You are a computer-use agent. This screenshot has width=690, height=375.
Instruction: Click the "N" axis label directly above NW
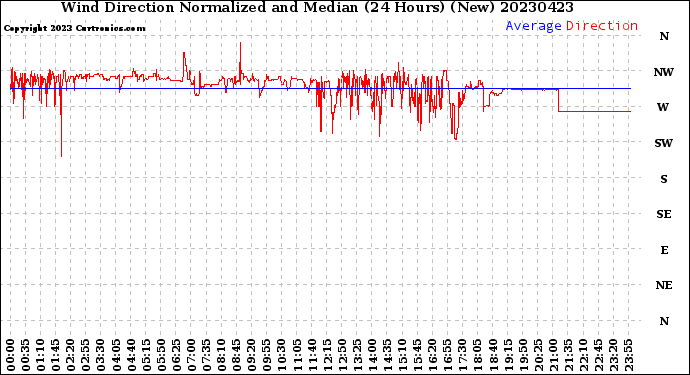[x=664, y=37]
